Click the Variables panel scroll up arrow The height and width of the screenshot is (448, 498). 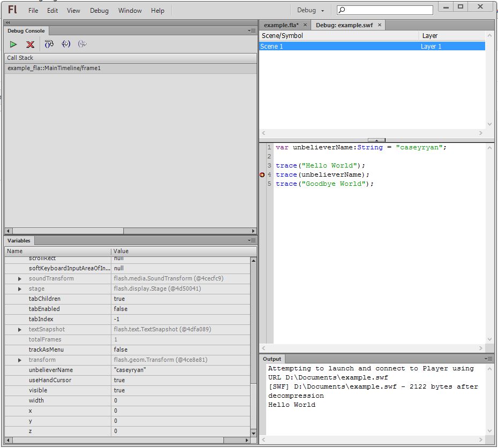(x=253, y=261)
